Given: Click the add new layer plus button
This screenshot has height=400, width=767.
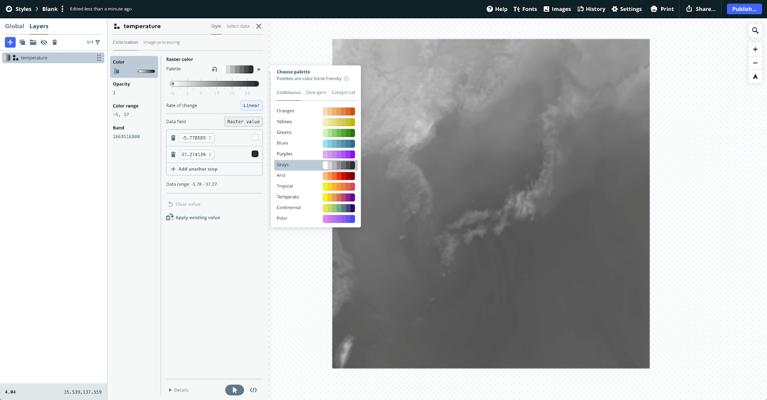Looking at the screenshot, I should [x=10, y=42].
